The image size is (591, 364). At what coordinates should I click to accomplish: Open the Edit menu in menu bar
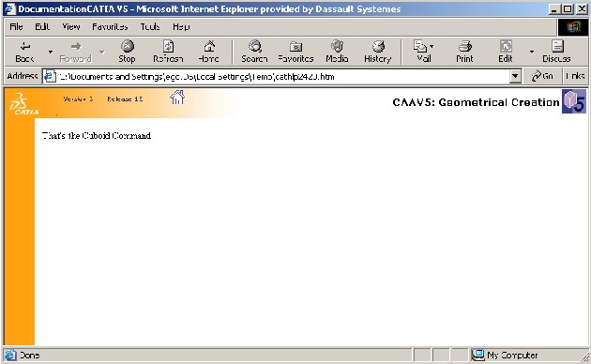[42, 27]
